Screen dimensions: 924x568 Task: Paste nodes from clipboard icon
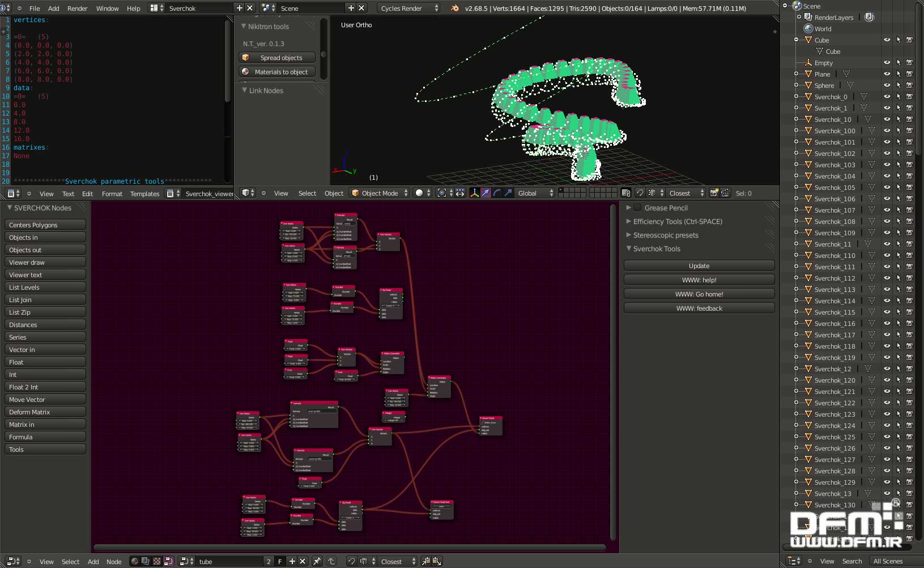(x=437, y=561)
